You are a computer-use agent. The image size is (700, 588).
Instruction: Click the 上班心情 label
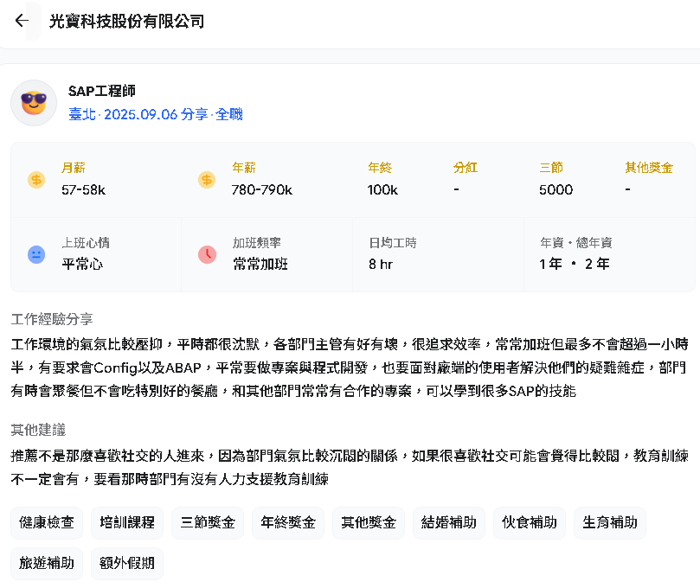click(86, 243)
